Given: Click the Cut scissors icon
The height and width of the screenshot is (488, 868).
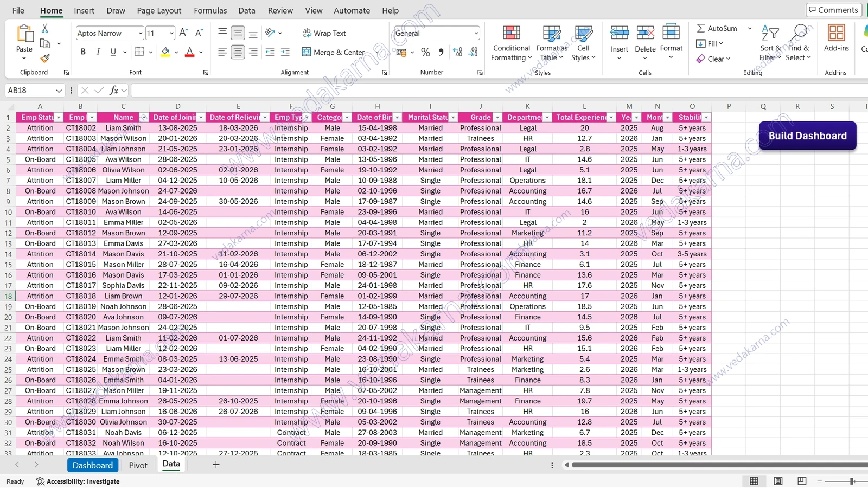Looking at the screenshot, I should tap(45, 28).
